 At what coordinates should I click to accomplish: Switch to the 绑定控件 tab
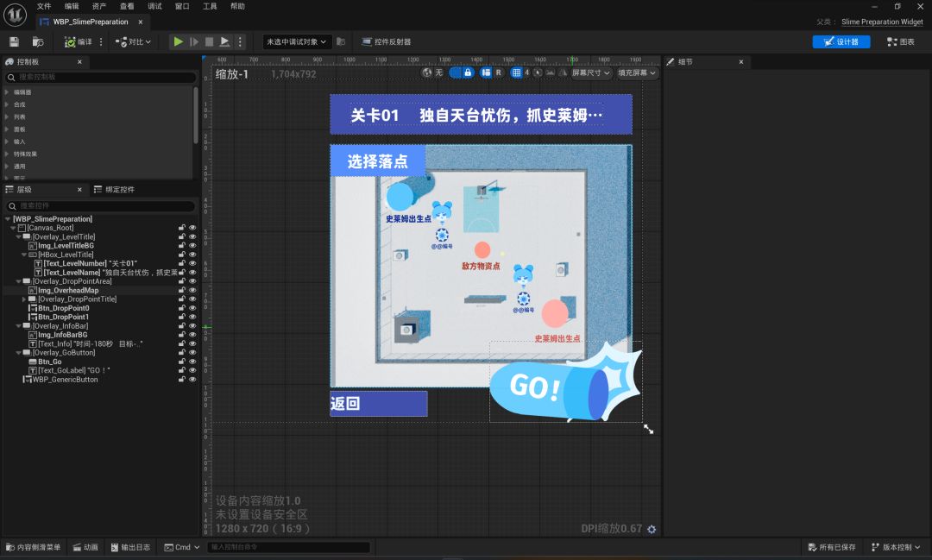(114, 190)
